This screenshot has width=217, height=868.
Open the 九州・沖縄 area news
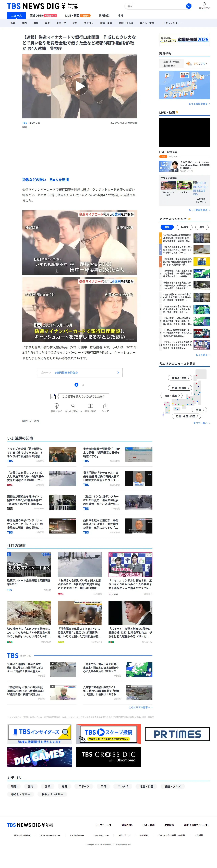point(172,396)
